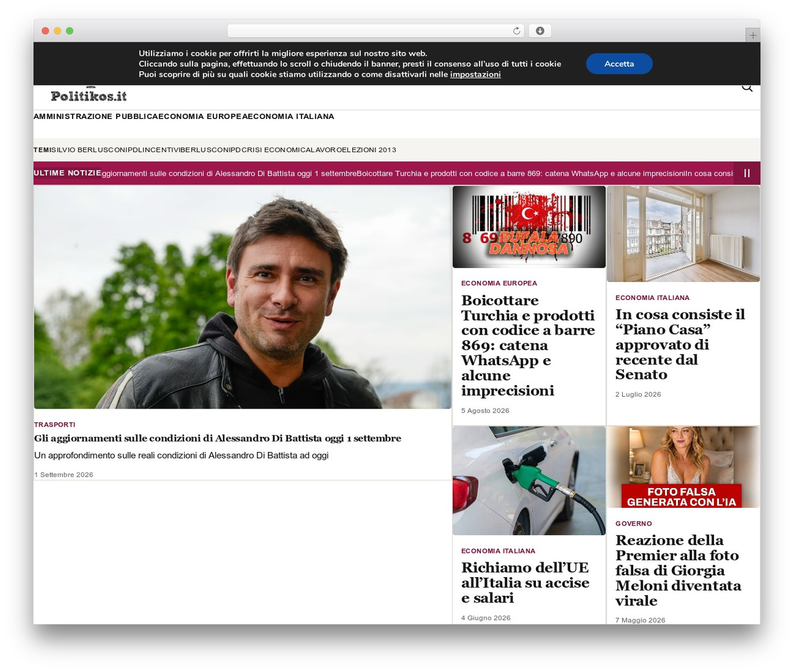This screenshot has height=672, width=794.
Task: Select the PDL topic tag
Action: [135, 150]
